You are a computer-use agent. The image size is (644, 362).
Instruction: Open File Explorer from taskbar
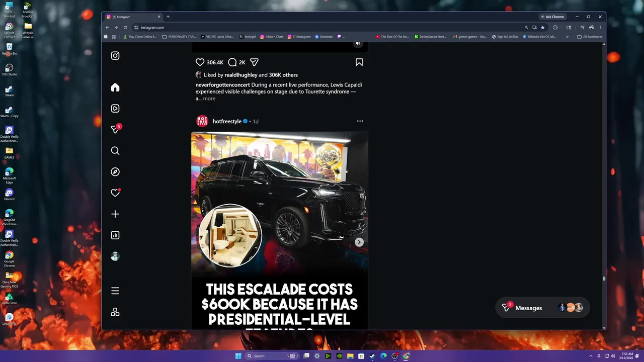[x=351, y=356]
